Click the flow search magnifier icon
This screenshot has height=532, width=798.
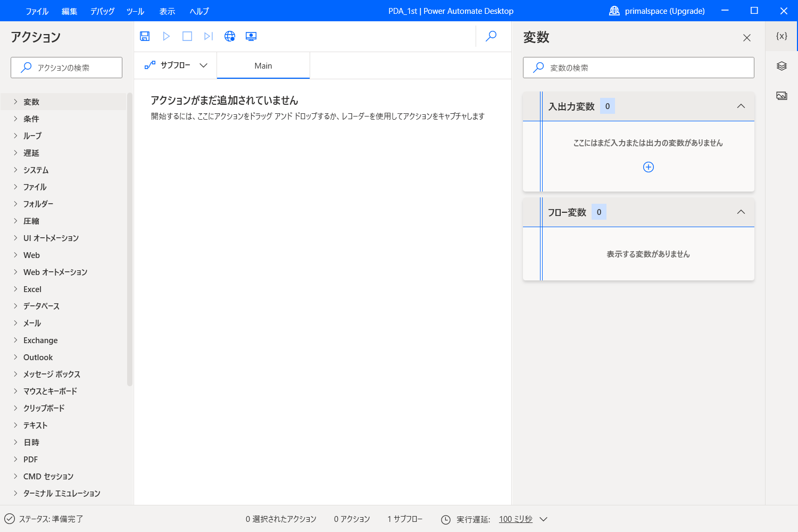point(491,36)
